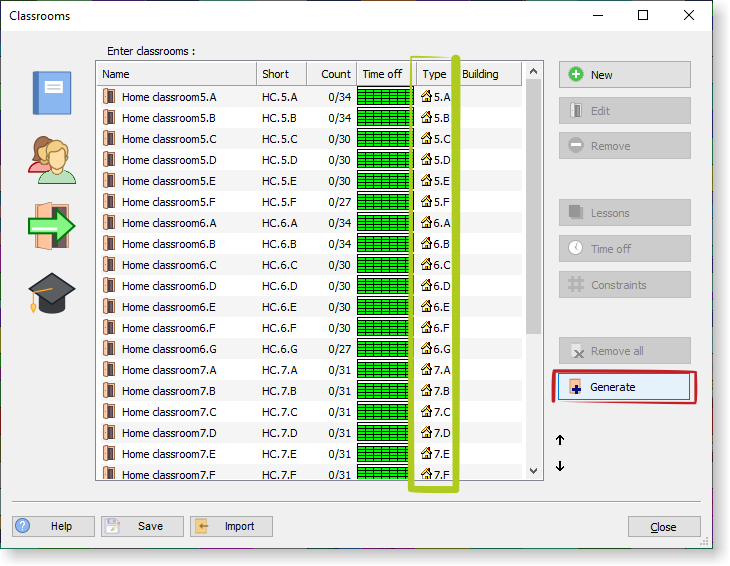Click the green plus icon on New
730x566 pixels.
(x=576, y=74)
